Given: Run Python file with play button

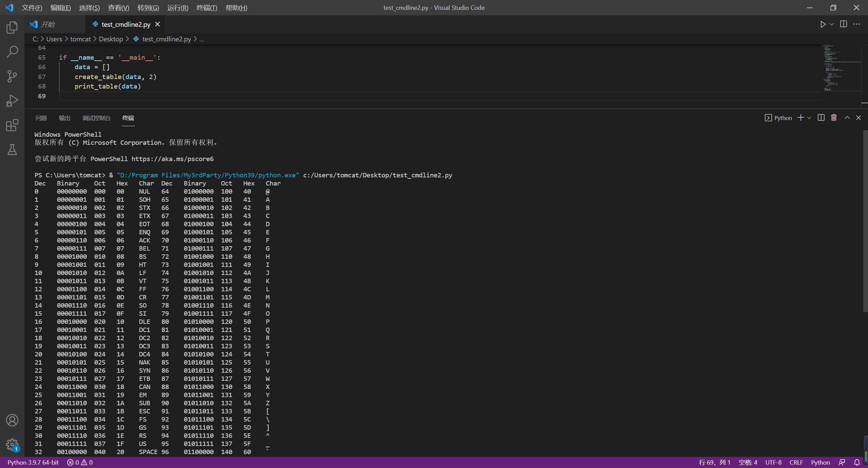Looking at the screenshot, I should pos(823,24).
